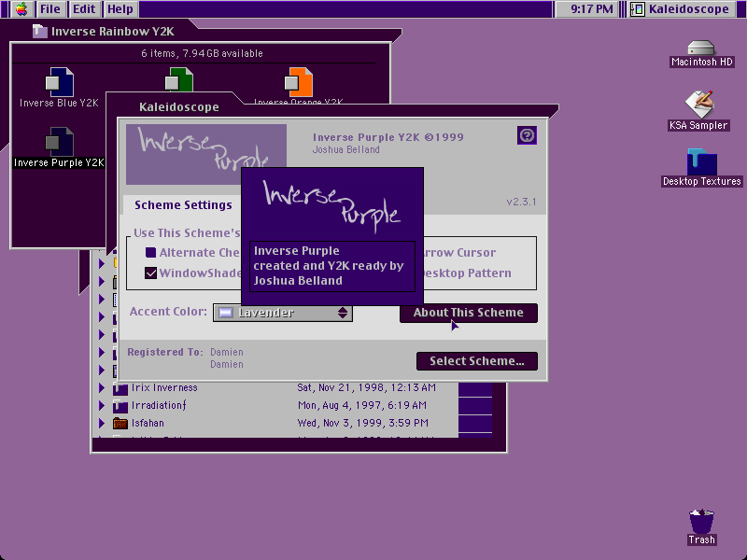This screenshot has height=560, width=747.
Task: Select the Inverse Purple Y2K scheme file
Action: 59,147
